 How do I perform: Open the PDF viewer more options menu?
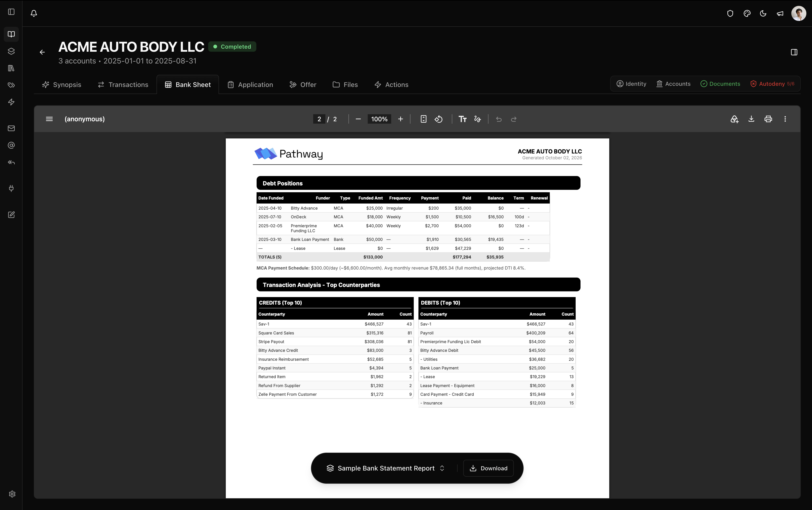click(785, 119)
